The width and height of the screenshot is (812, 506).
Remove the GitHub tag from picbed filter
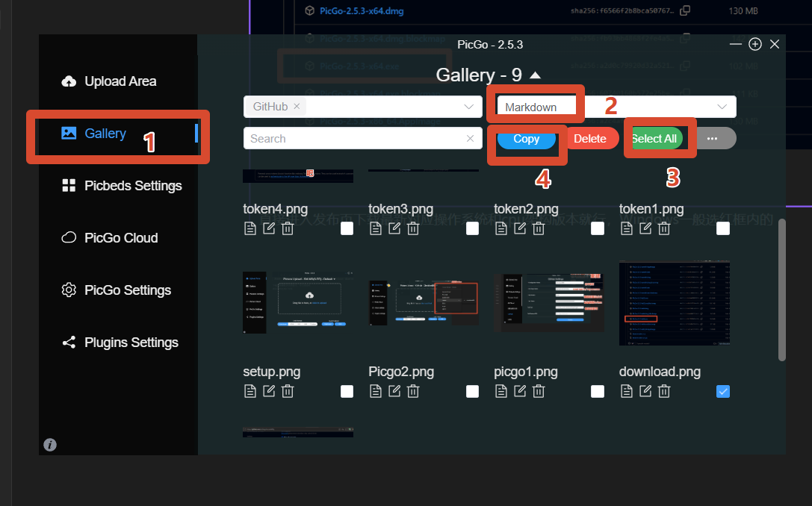297,106
